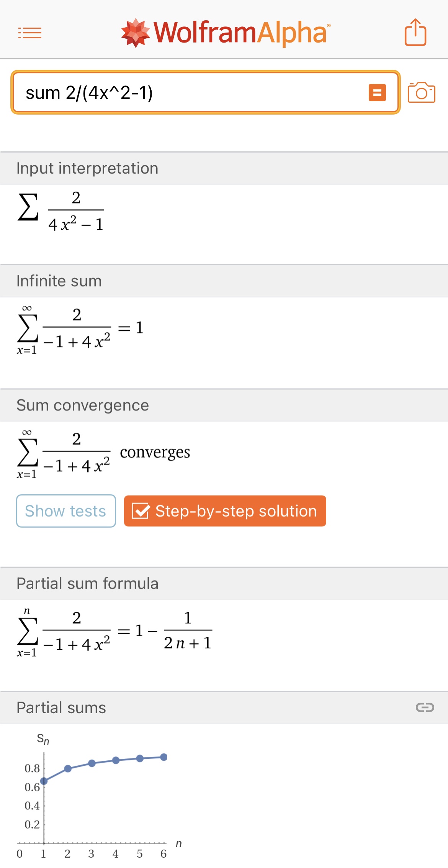Open camera input for photo query

pos(421,92)
